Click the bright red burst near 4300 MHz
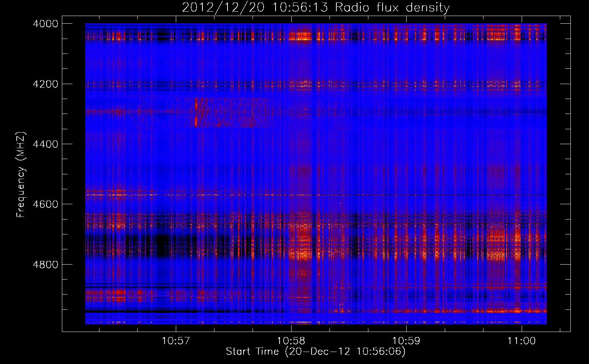This screenshot has width=589, height=364. [x=196, y=112]
